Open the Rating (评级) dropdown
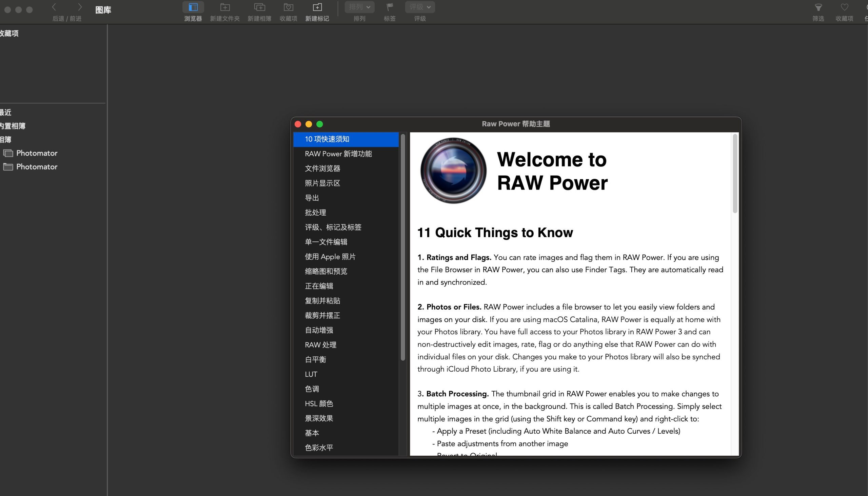 coord(420,7)
